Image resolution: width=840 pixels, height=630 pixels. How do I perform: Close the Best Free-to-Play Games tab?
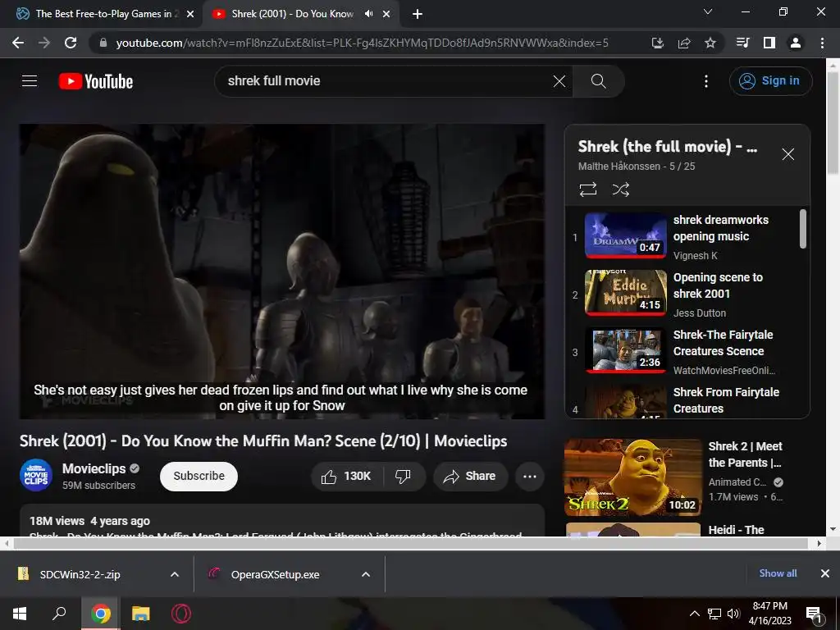pos(190,14)
